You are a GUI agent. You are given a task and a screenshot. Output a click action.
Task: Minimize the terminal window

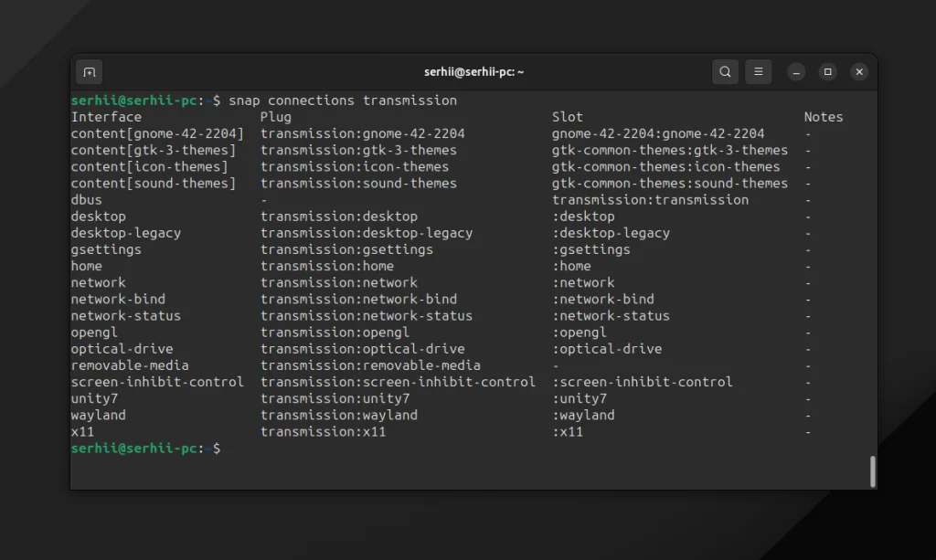point(796,71)
